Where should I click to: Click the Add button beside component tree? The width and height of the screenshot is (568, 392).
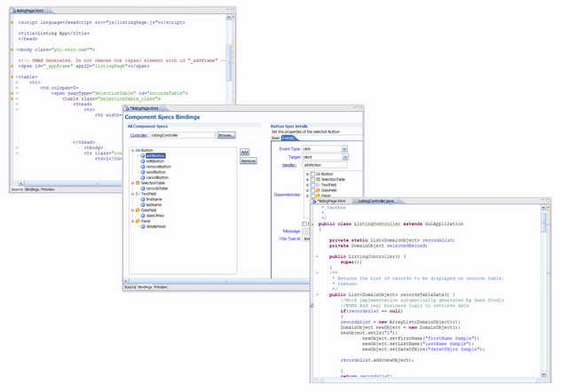point(245,152)
